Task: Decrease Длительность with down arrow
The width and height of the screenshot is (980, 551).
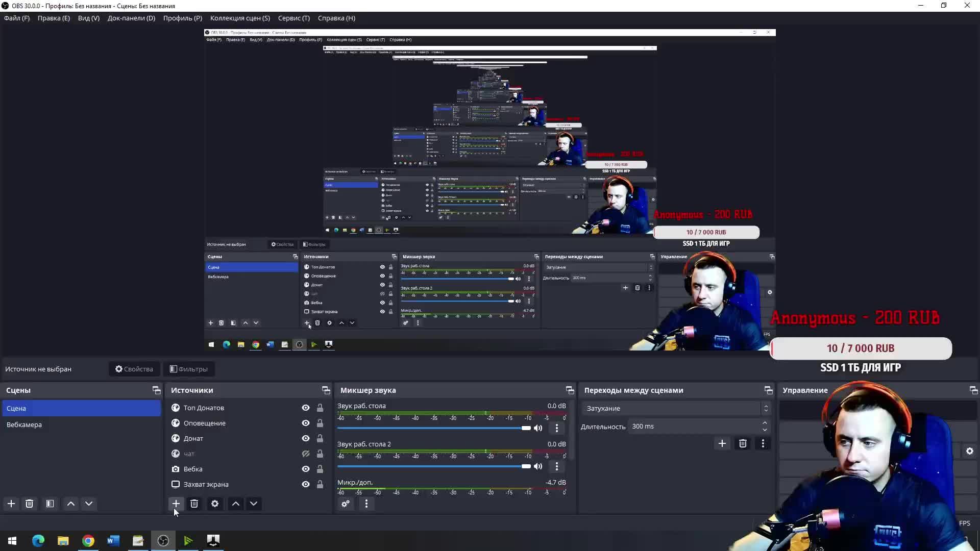Action: click(x=765, y=430)
